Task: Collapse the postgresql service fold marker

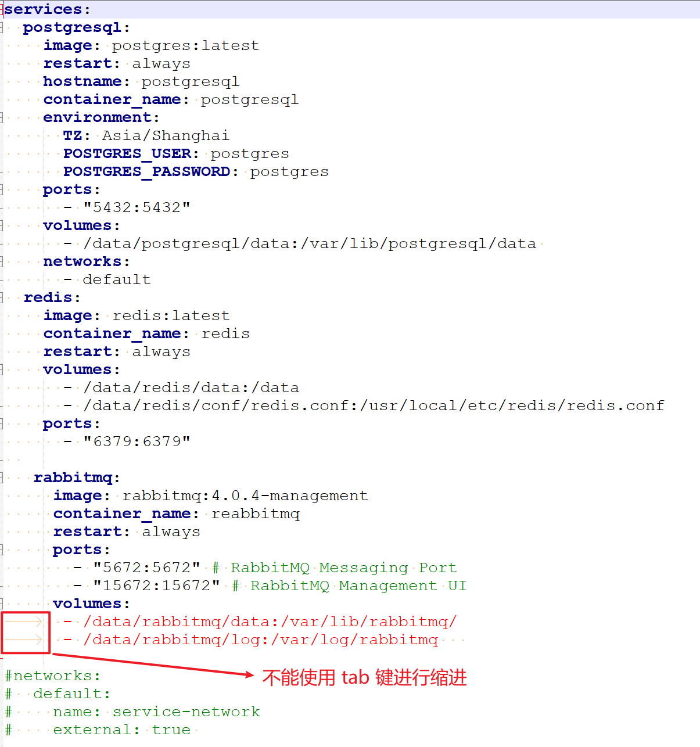Action: (2, 27)
